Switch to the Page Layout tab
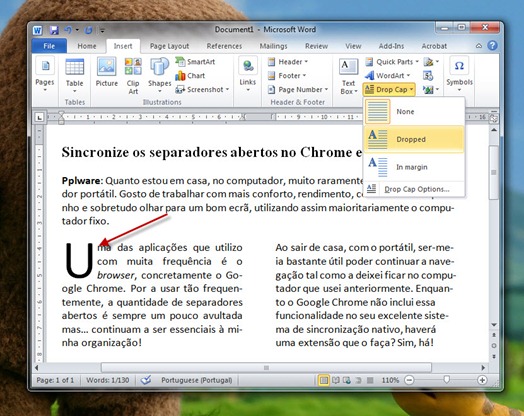 pos(169,46)
